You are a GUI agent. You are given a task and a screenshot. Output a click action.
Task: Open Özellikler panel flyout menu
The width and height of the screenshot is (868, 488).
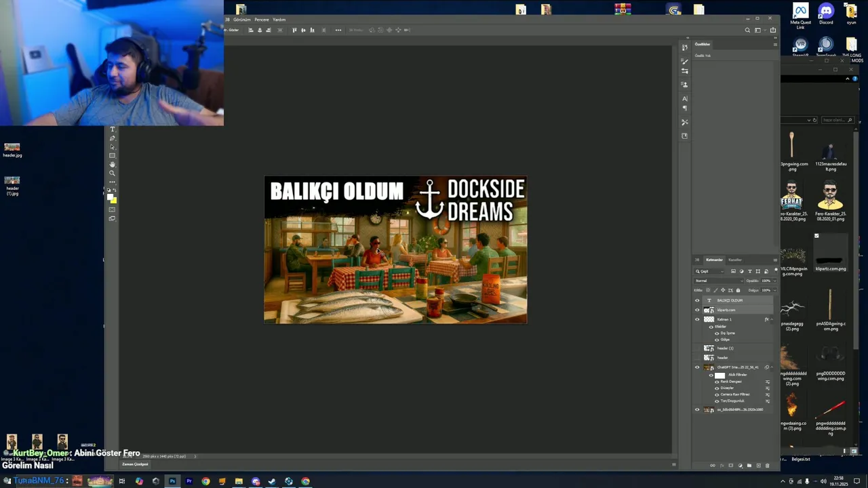(775, 44)
